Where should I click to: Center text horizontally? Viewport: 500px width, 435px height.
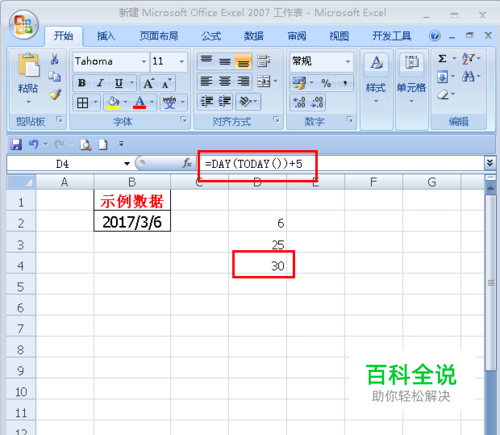coord(225,81)
